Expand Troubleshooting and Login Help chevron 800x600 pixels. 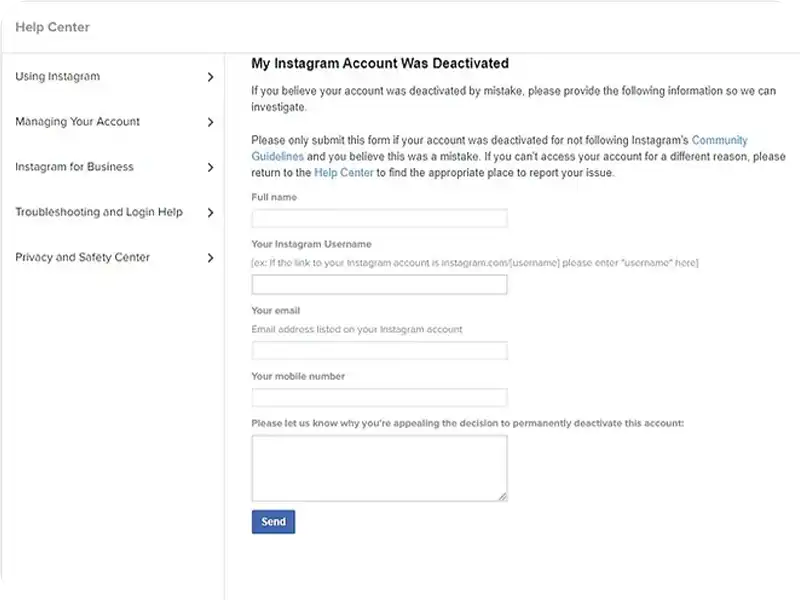coord(210,212)
